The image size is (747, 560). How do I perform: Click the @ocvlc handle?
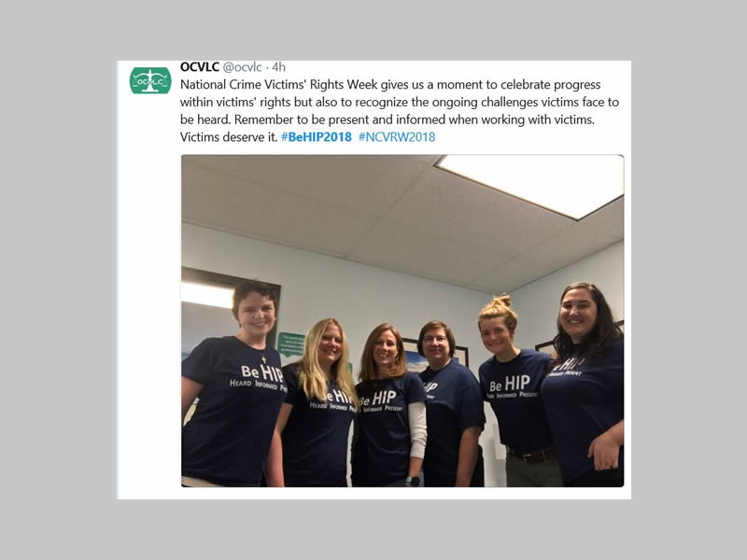[x=243, y=67]
